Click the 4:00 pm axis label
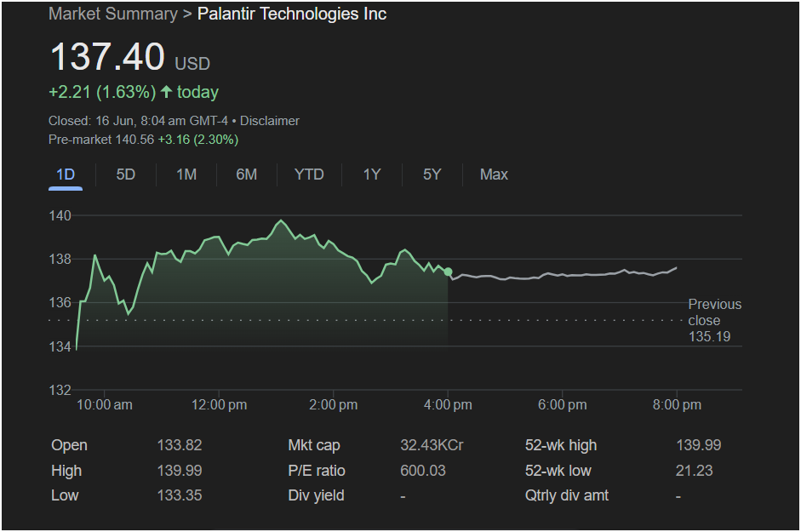Image resolution: width=801 pixels, height=532 pixels. (x=448, y=405)
